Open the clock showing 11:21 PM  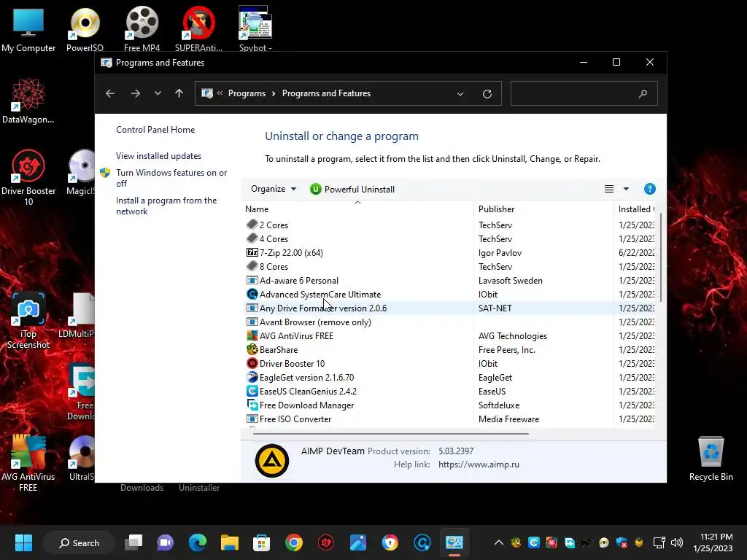tap(713, 542)
